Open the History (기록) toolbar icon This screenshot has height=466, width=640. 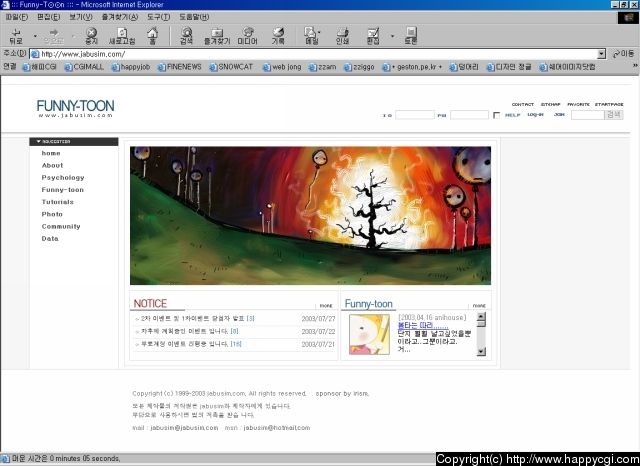(278, 36)
